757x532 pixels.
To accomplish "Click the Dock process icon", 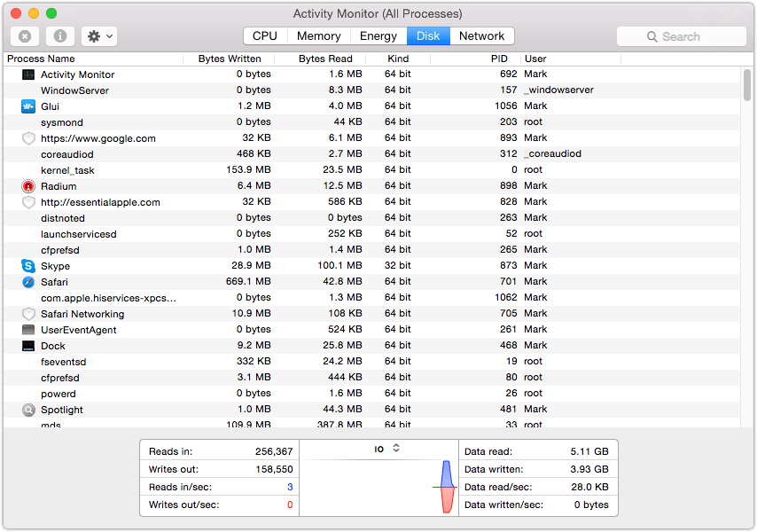I will coord(28,346).
